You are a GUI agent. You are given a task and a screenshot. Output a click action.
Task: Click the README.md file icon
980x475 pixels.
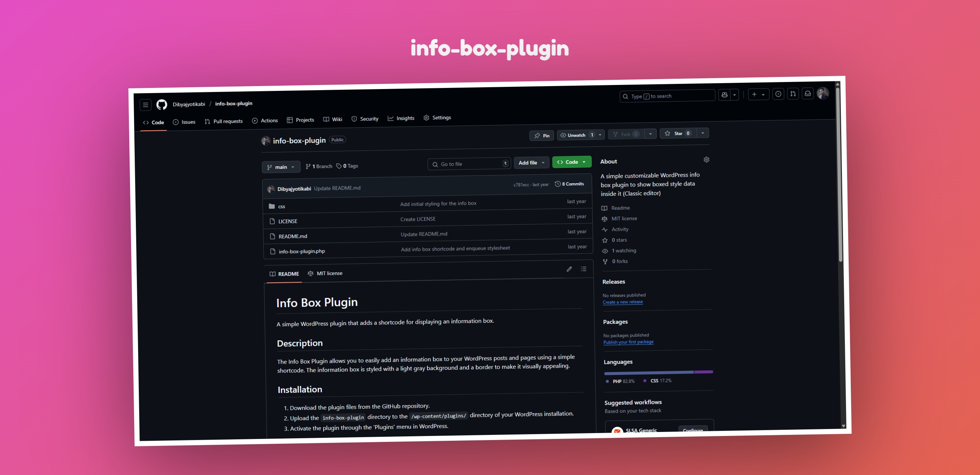tap(272, 237)
